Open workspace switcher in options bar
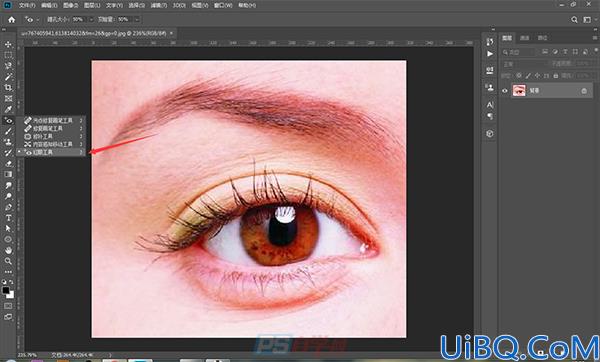The height and width of the screenshot is (362, 600). click(x=587, y=20)
